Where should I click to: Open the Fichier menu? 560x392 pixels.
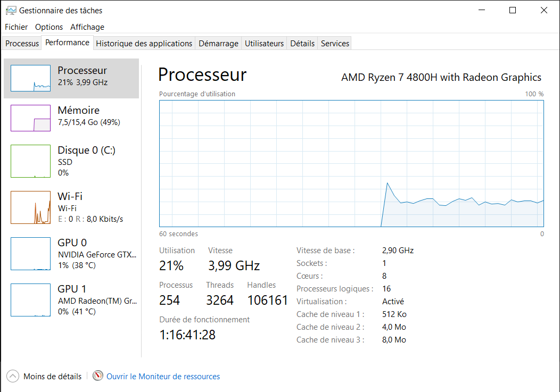click(16, 27)
